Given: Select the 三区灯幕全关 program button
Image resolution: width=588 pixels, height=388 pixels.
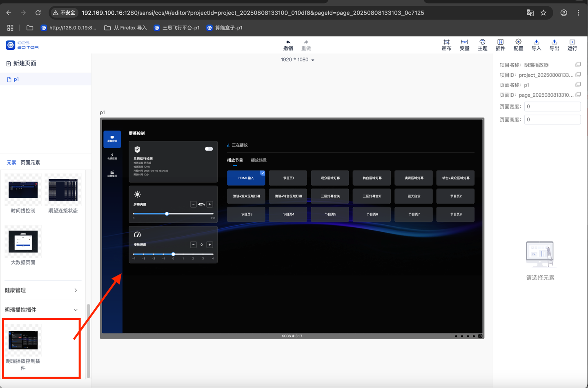Looking at the screenshot, I should [330, 196].
